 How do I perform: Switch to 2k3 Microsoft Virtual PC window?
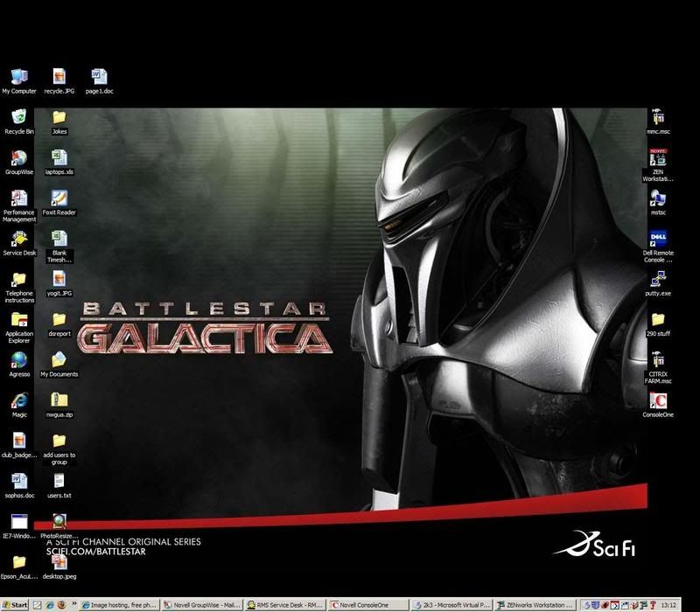[x=451, y=605]
